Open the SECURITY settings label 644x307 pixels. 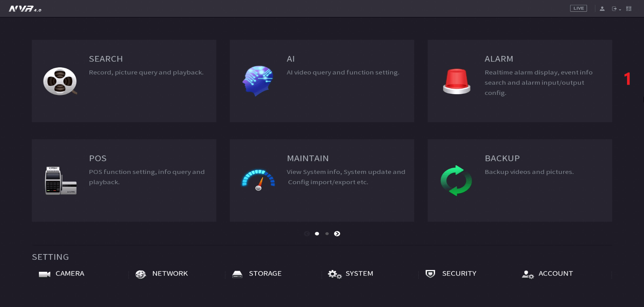[459, 273]
